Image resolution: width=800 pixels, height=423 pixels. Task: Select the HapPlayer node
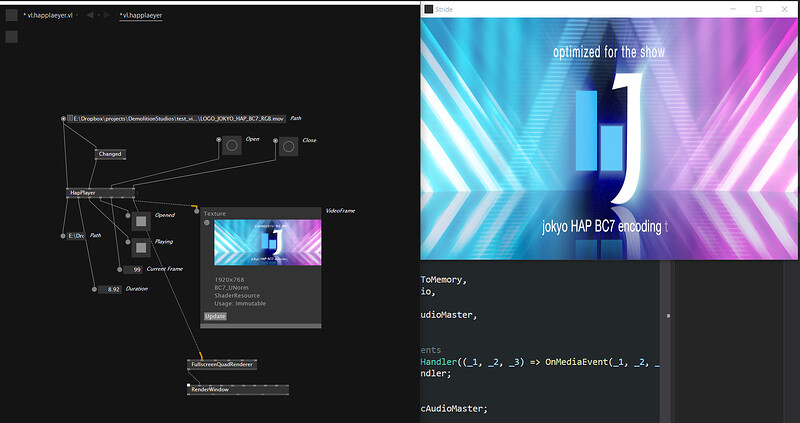click(100, 192)
